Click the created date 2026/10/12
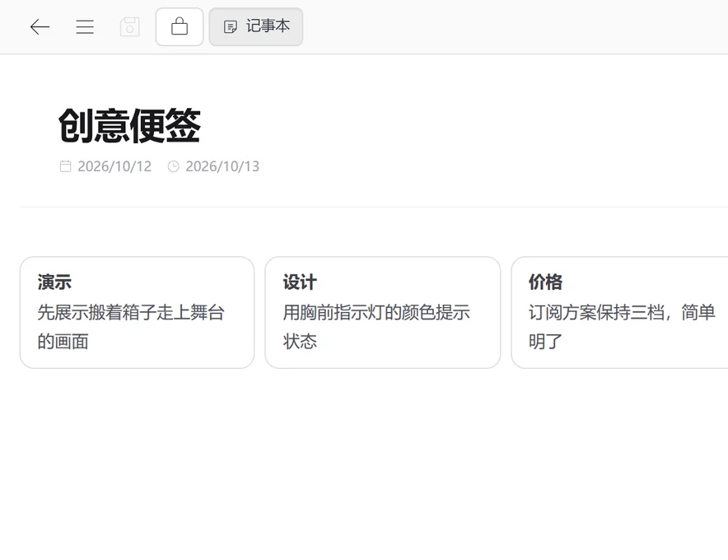The height and width of the screenshot is (560, 728). 114,166
